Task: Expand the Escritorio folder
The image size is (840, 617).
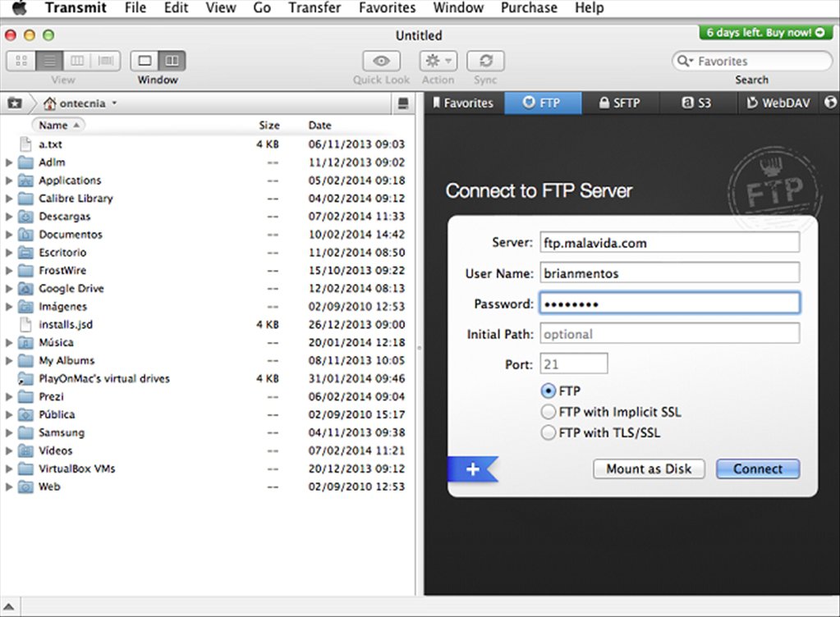Action: (8, 253)
